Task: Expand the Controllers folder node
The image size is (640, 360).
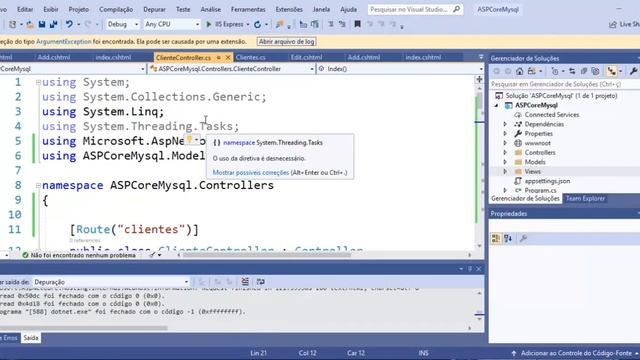Action: tap(505, 153)
